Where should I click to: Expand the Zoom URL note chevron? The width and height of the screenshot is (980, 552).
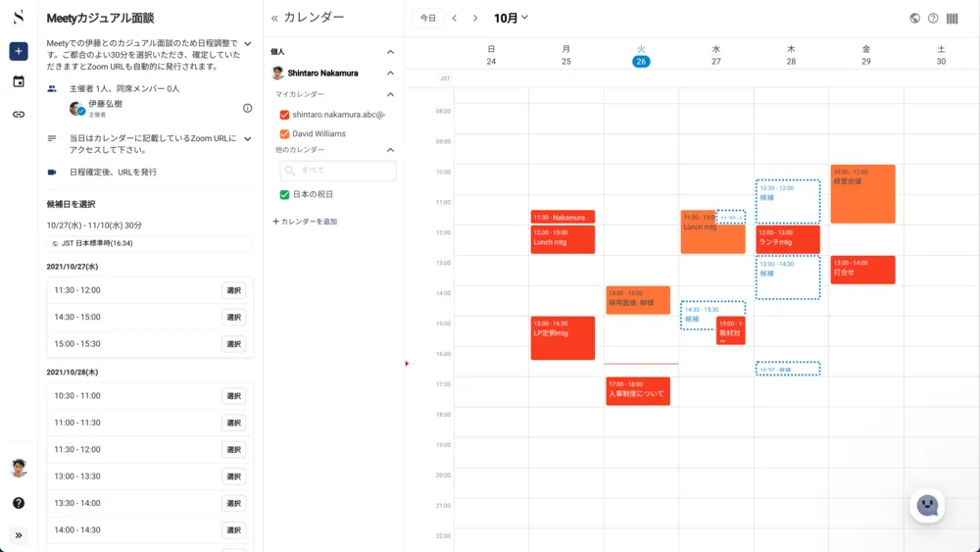(x=248, y=139)
